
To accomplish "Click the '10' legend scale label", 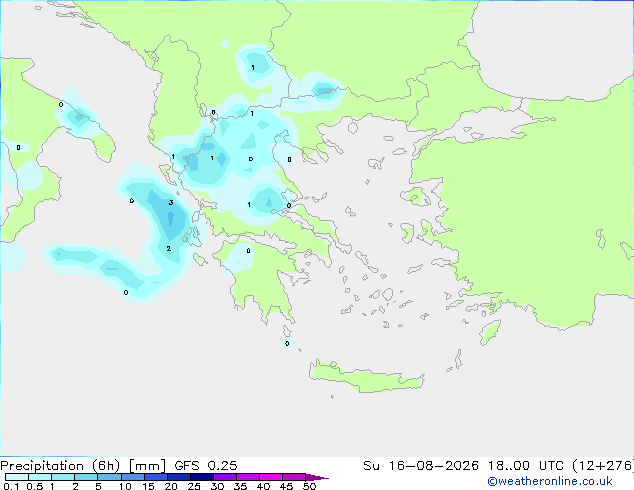I will pyautogui.click(x=125, y=486).
